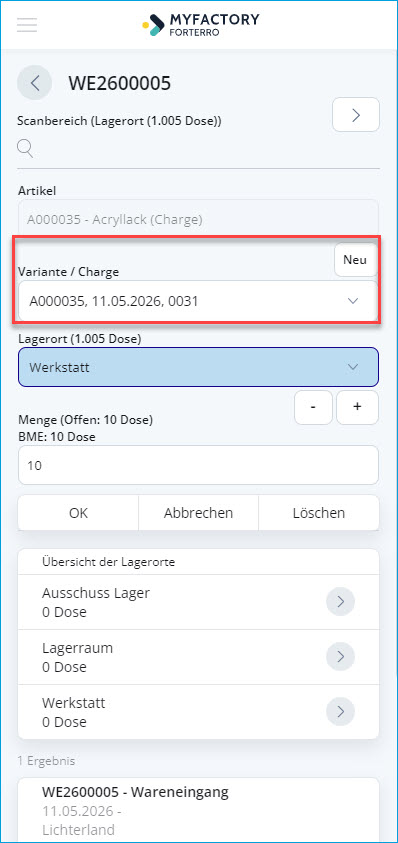
Task: Open the WE2600005 - Wareneingang result
Action: point(198,810)
